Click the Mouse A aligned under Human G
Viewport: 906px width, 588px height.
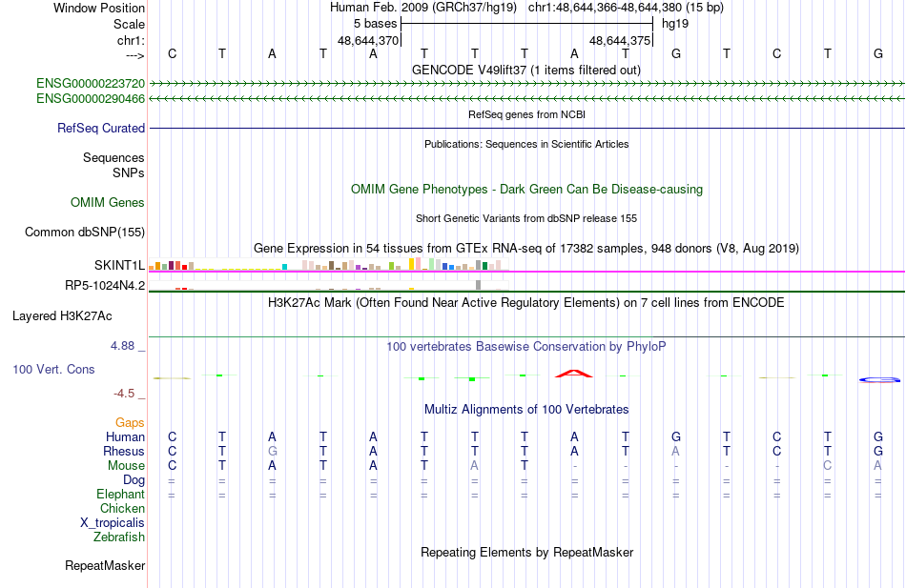[877, 466]
